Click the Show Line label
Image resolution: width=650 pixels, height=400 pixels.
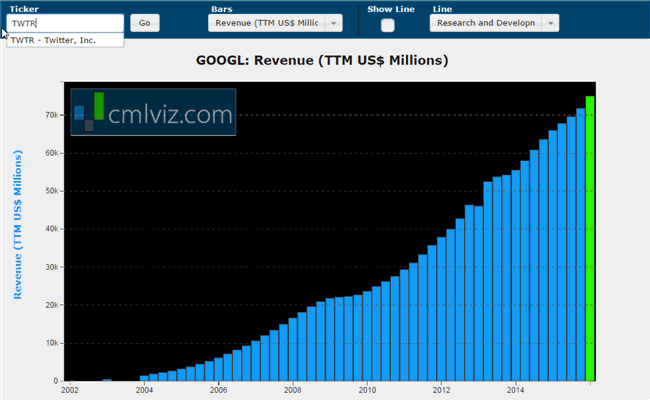pyautogui.click(x=391, y=9)
